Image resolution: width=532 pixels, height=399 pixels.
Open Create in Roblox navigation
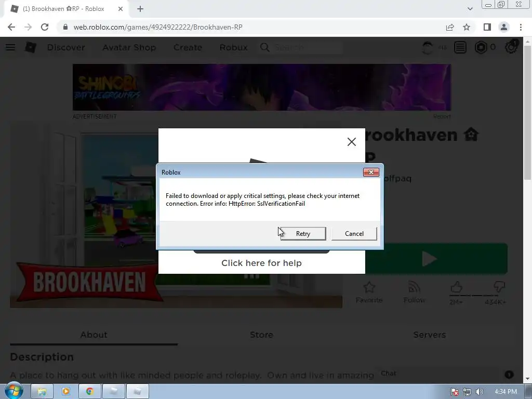(x=188, y=47)
